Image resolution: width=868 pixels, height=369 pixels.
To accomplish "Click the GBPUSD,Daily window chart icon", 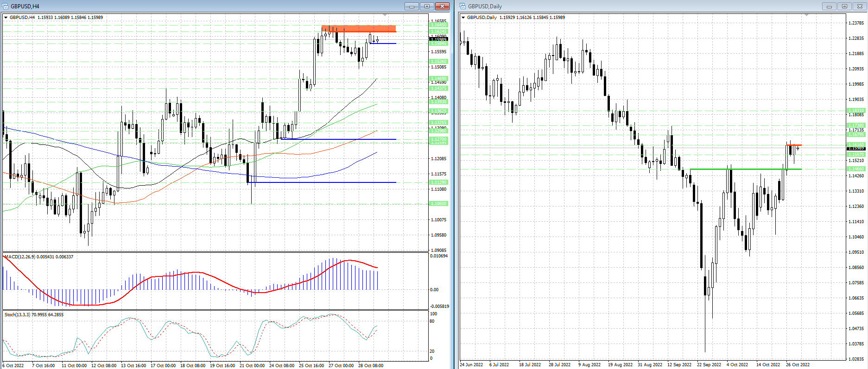I will click(463, 6).
